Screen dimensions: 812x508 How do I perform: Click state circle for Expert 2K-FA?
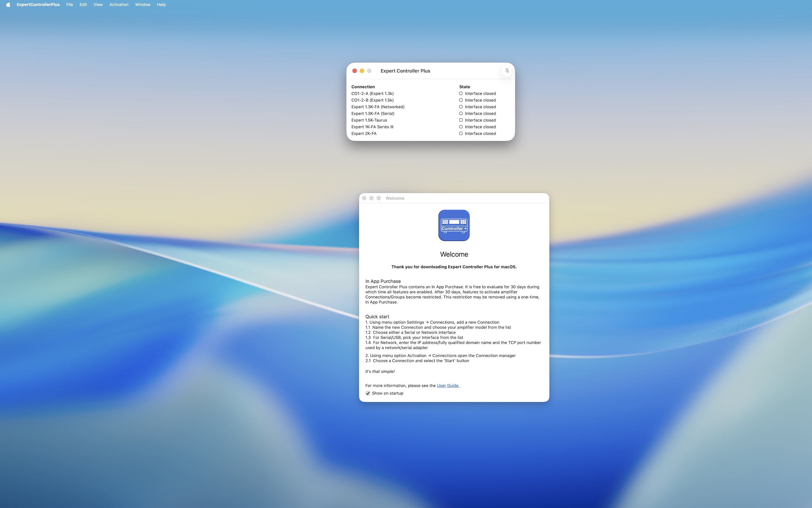(461, 133)
